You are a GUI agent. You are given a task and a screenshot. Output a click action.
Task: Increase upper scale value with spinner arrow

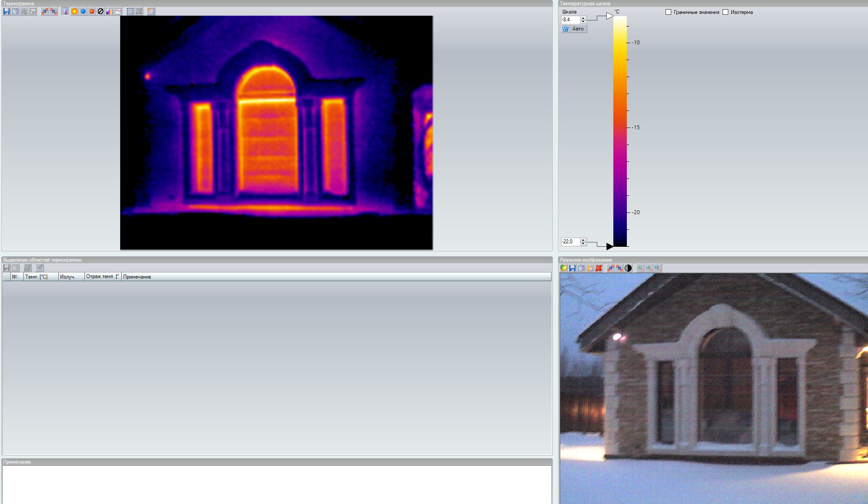[583, 18]
